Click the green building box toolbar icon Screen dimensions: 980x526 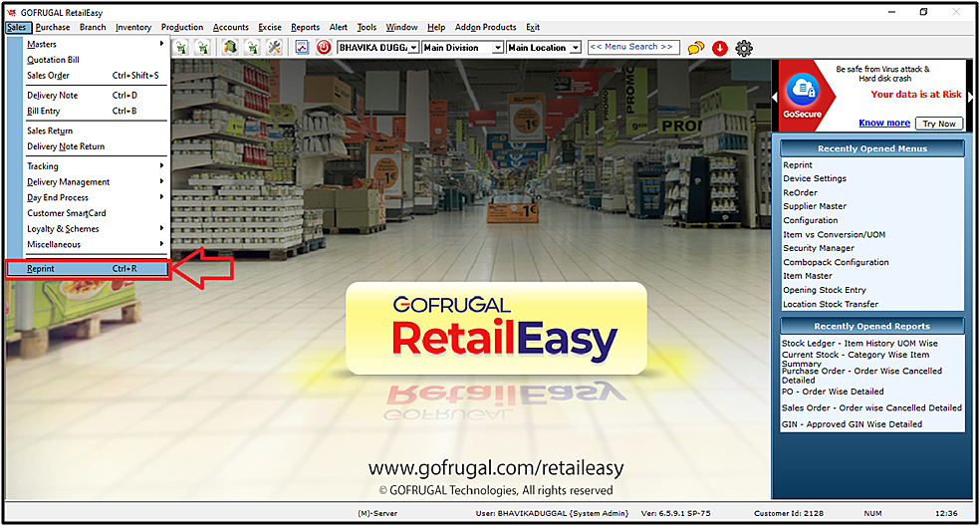230,48
